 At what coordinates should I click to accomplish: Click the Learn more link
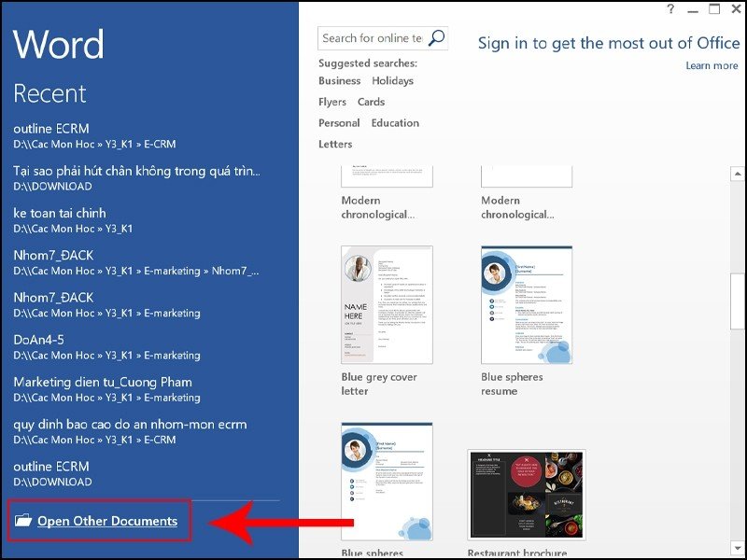[712, 65]
